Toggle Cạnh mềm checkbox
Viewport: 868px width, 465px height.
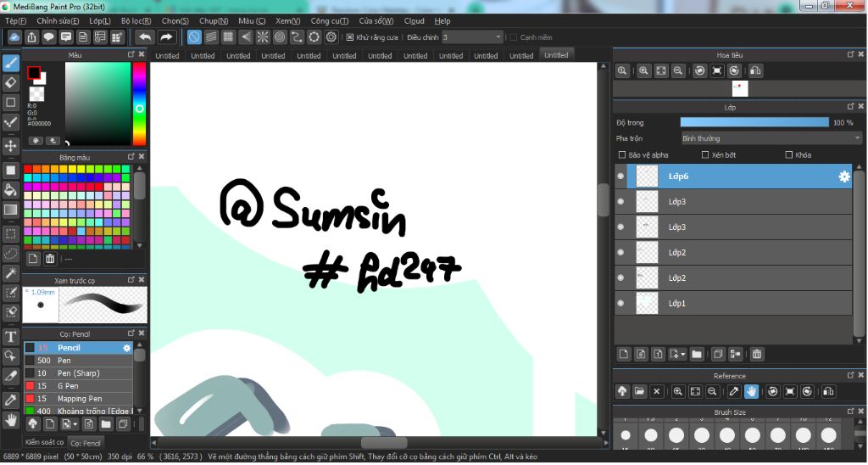(513, 37)
